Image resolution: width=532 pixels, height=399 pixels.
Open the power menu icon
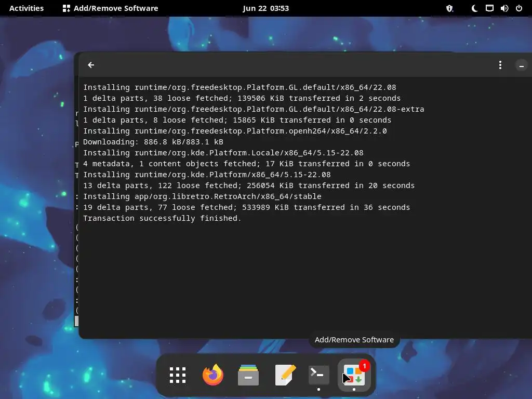[519, 8]
